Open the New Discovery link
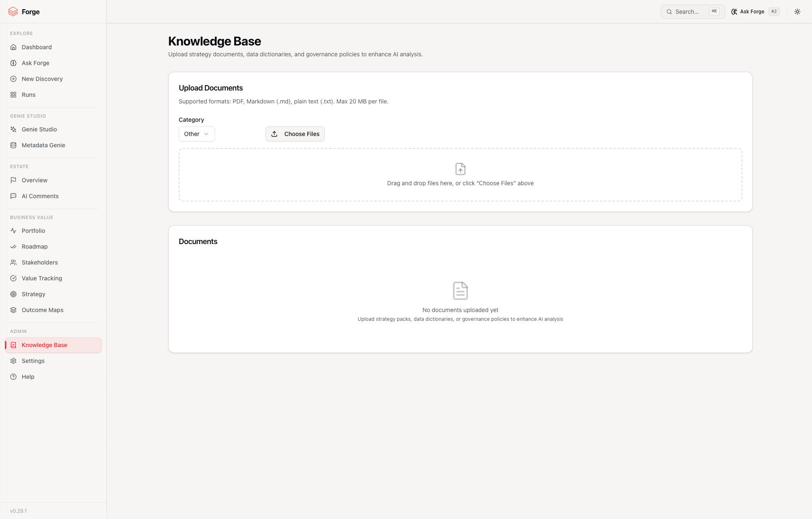812x519 pixels. pos(53,79)
